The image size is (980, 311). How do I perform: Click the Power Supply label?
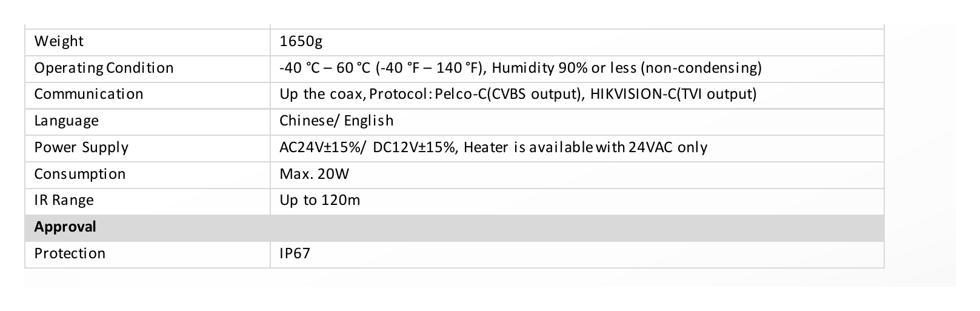[x=81, y=147]
